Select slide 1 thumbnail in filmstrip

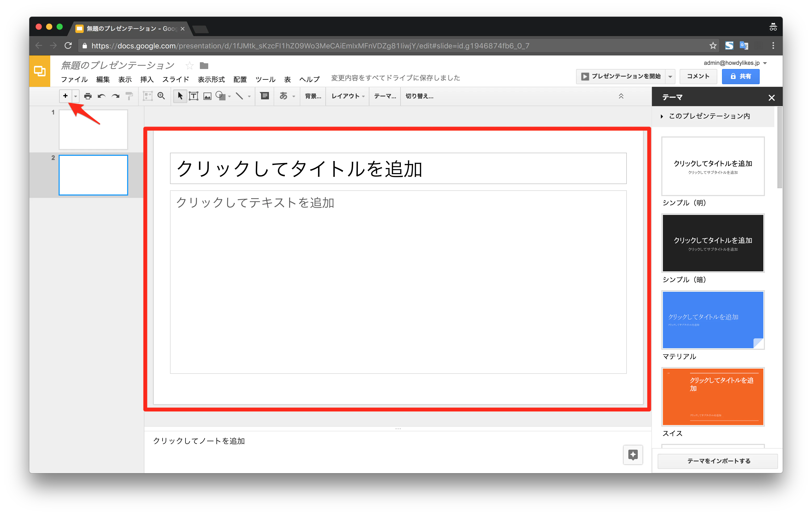click(x=93, y=130)
